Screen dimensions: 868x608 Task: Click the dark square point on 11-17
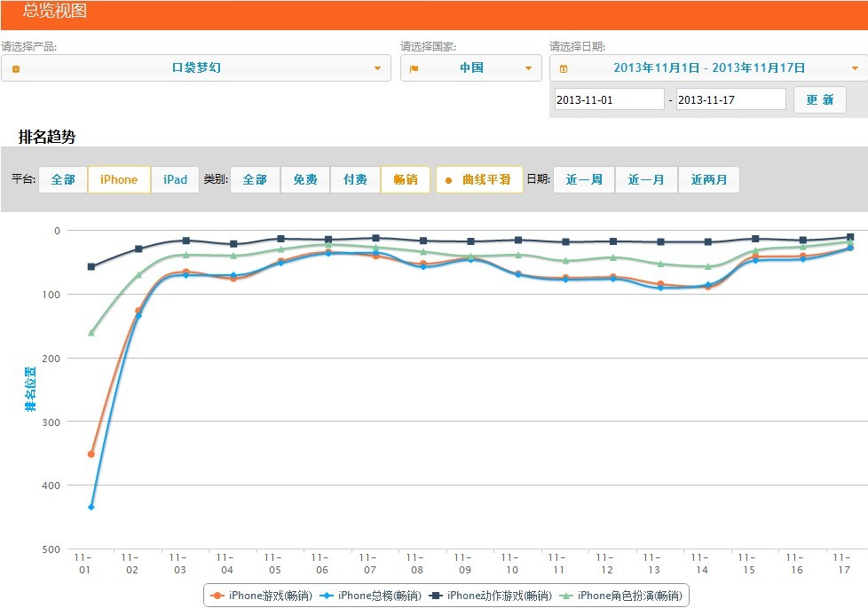[x=850, y=237]
